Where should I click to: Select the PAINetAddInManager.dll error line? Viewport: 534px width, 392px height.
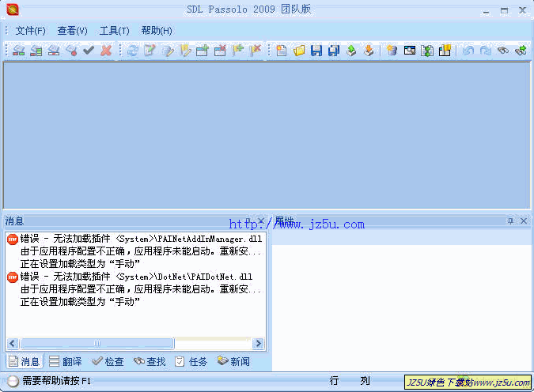click(141, 239)
